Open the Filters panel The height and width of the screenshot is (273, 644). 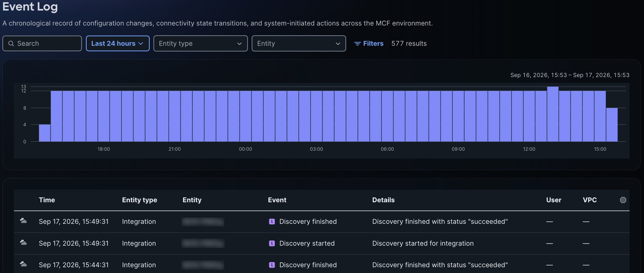coord(369,43)
